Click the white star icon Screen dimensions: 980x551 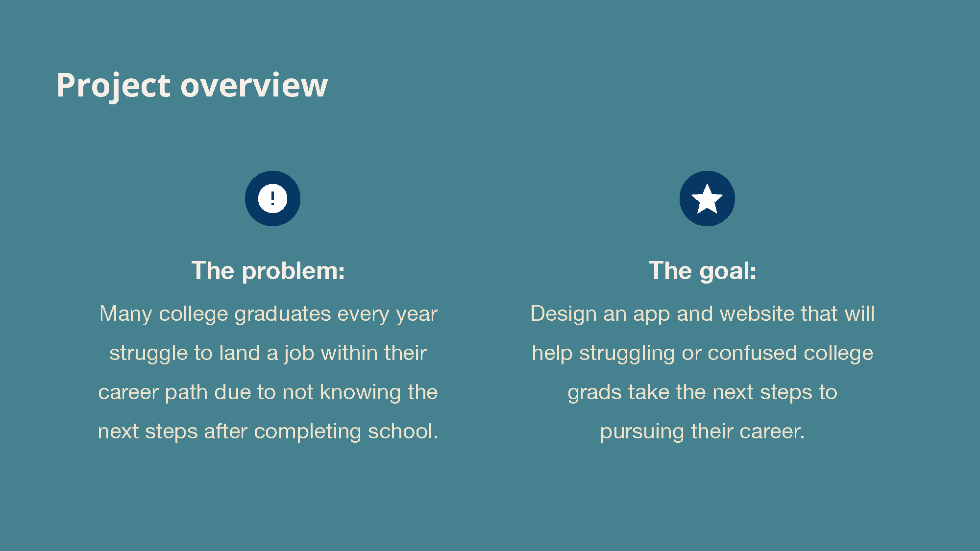707,198
